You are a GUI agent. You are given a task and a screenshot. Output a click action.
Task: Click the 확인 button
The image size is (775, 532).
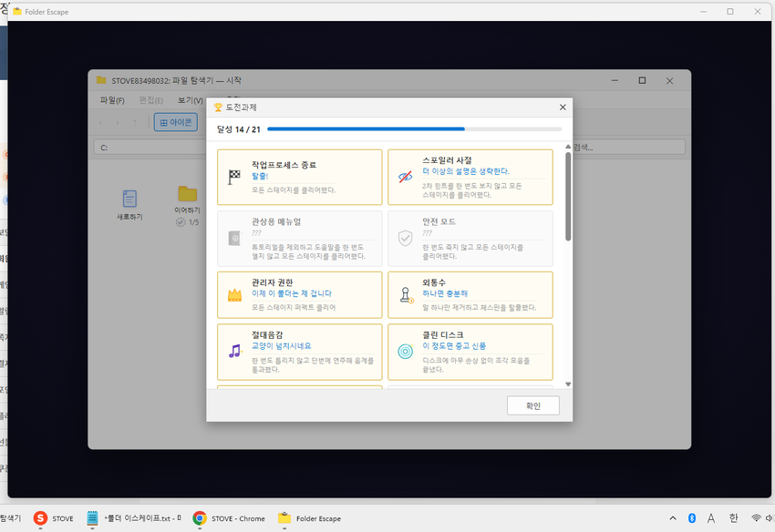click(532, 405)
